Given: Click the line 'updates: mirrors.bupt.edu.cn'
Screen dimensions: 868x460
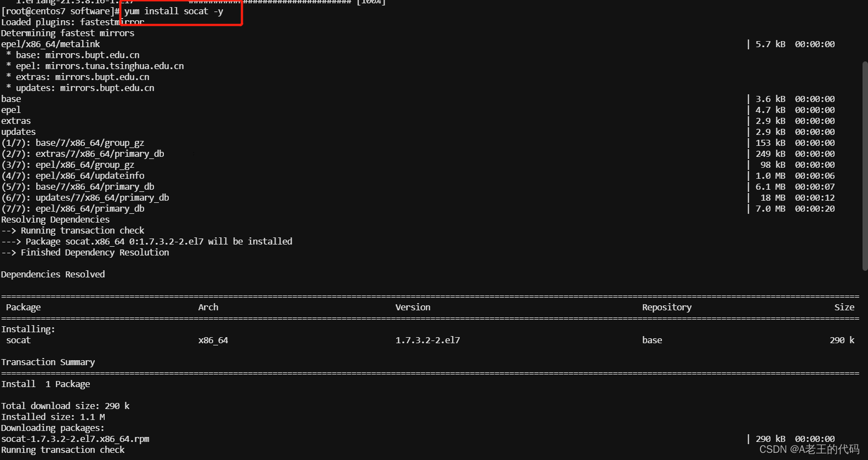Looking at the screenshot, I should [85, 88].
